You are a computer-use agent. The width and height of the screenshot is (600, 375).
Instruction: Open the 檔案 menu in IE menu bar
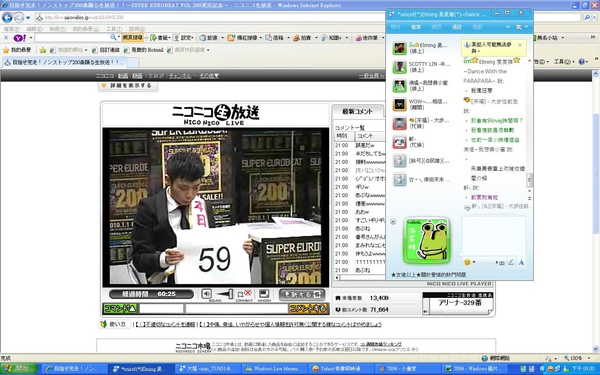click(11, 29)
